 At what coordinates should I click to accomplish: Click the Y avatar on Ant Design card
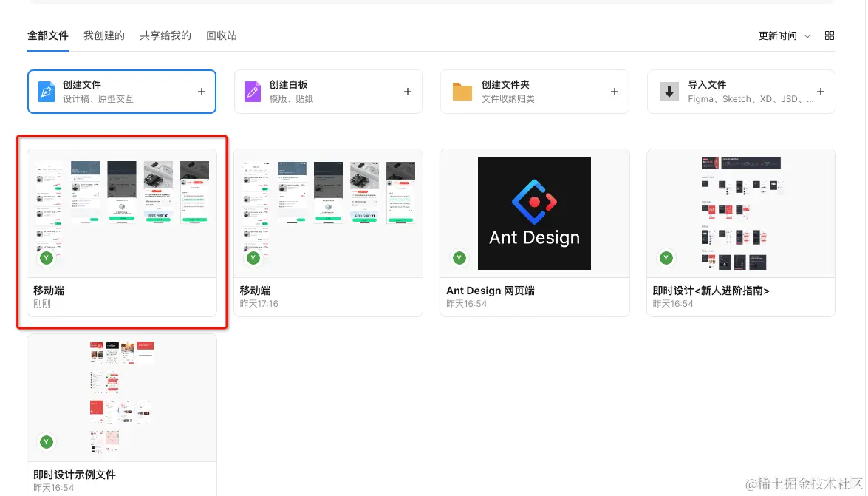tap(459, 258)
